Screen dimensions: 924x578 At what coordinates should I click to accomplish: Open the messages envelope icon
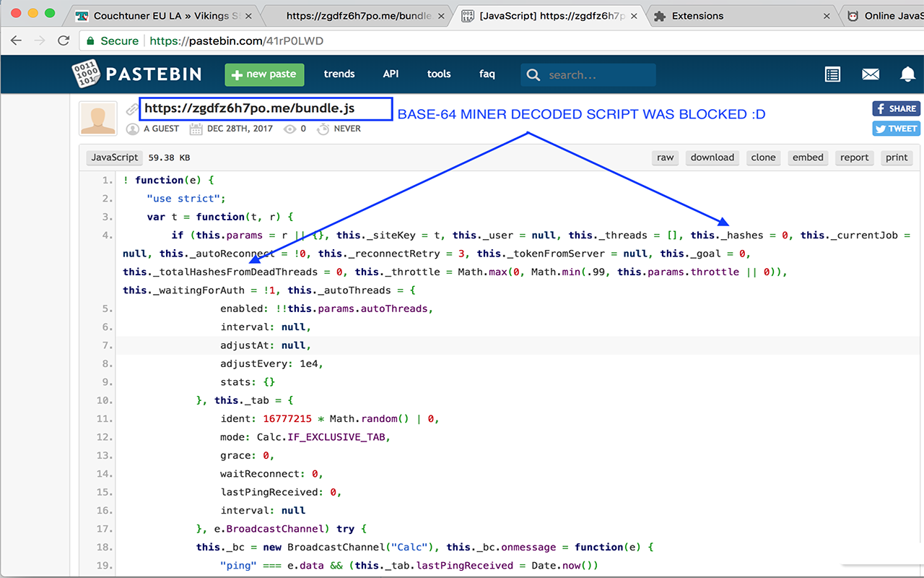[x=871, y=74]
